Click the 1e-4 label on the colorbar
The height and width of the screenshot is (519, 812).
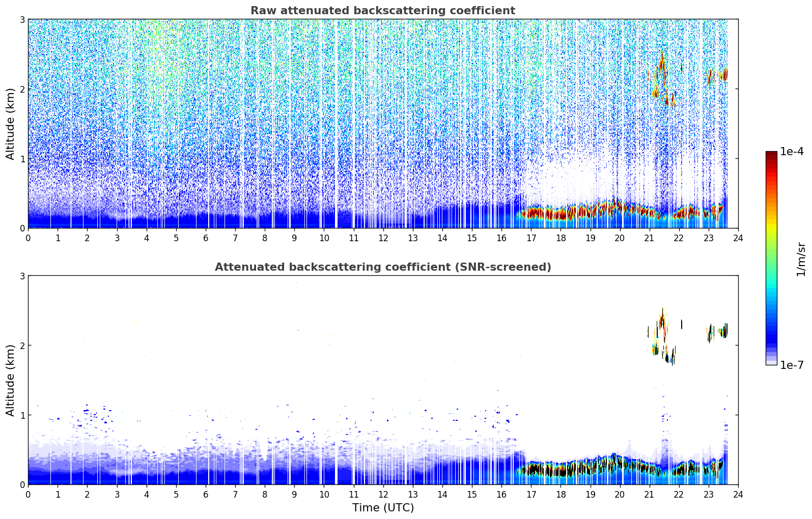[792, 152]
